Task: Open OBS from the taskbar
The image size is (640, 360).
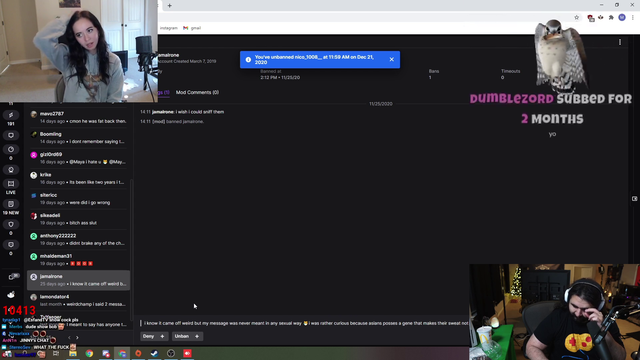Action: point(171,353)
